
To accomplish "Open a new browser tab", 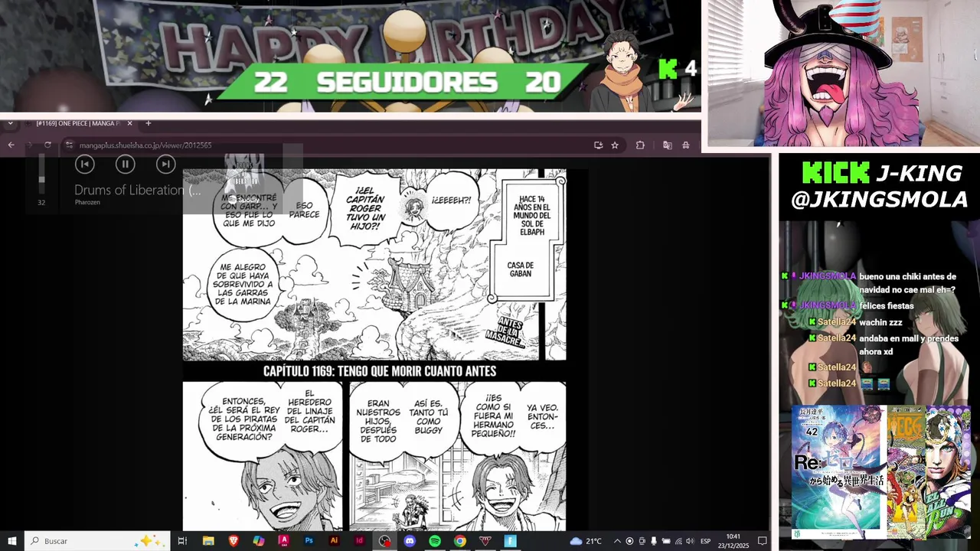I will [148, 123].
